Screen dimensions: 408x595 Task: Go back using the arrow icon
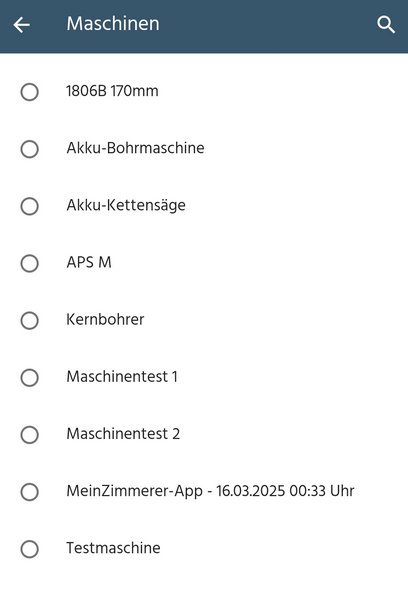pyautogui.click(x=21, y=25)
